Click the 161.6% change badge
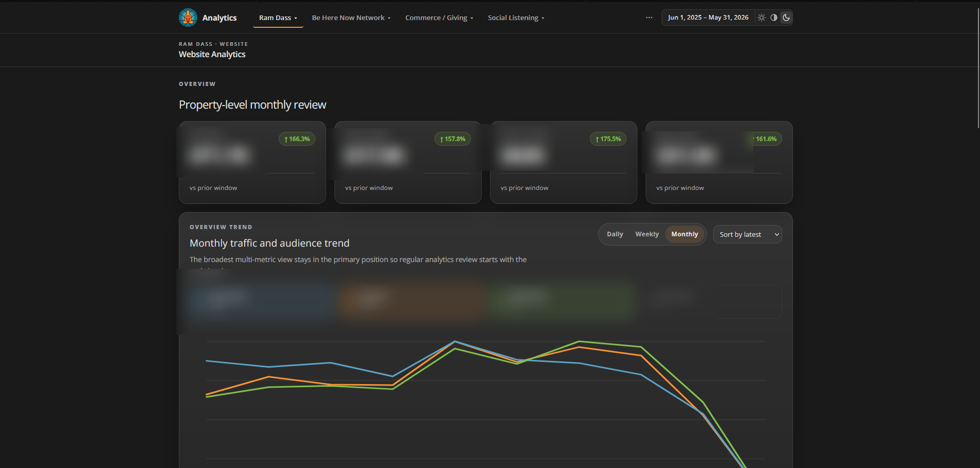Image resolution: width=980 pixels, height=468 pixels. (x=764, y=139)
